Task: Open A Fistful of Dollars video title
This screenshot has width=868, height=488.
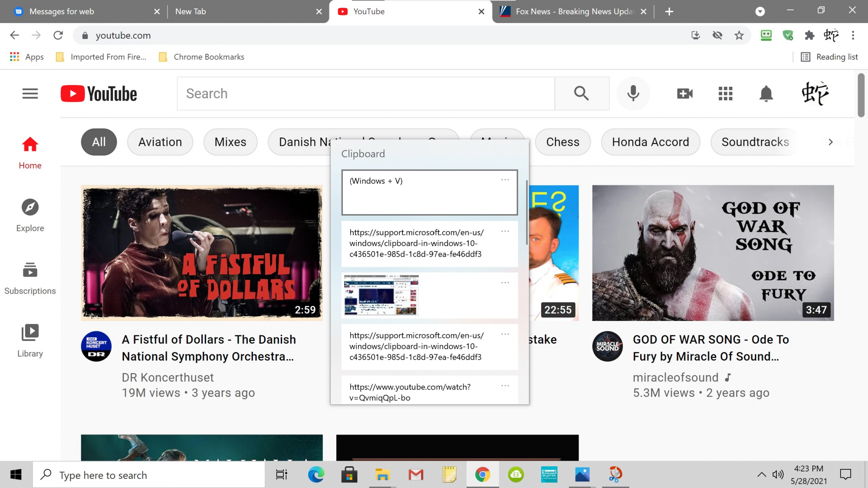Action: 209,348
